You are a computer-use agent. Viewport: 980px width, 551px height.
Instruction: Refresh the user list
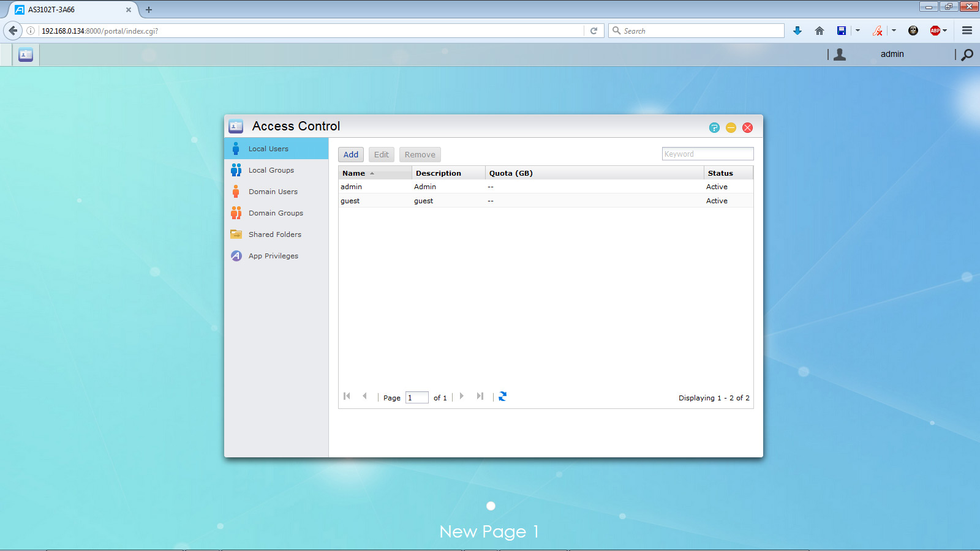(502, 396)
